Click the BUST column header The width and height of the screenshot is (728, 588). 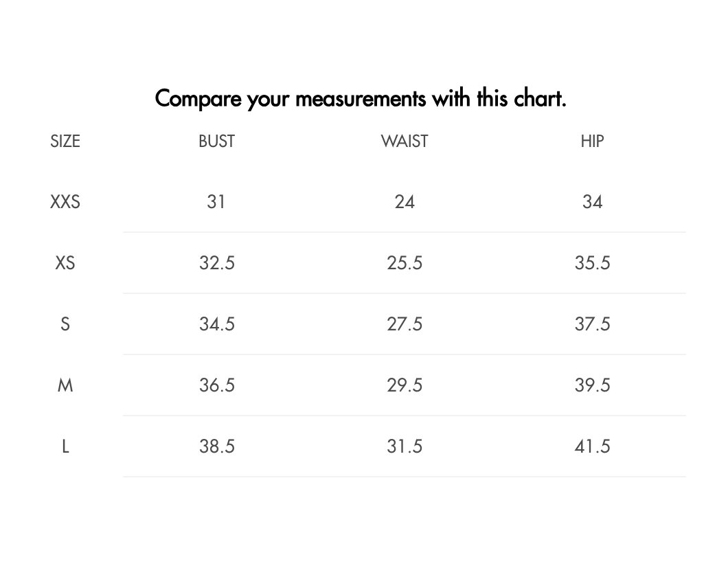(x=216, y=142)
